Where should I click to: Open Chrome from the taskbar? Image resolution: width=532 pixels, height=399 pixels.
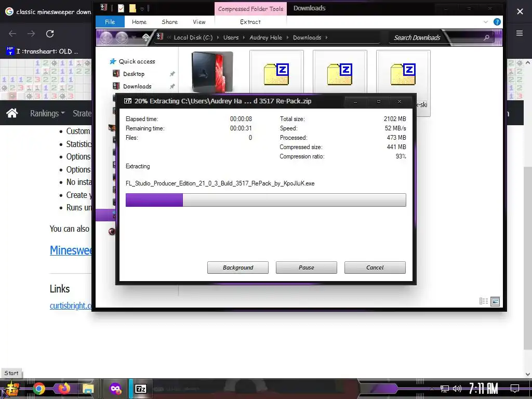pos(38,389)
